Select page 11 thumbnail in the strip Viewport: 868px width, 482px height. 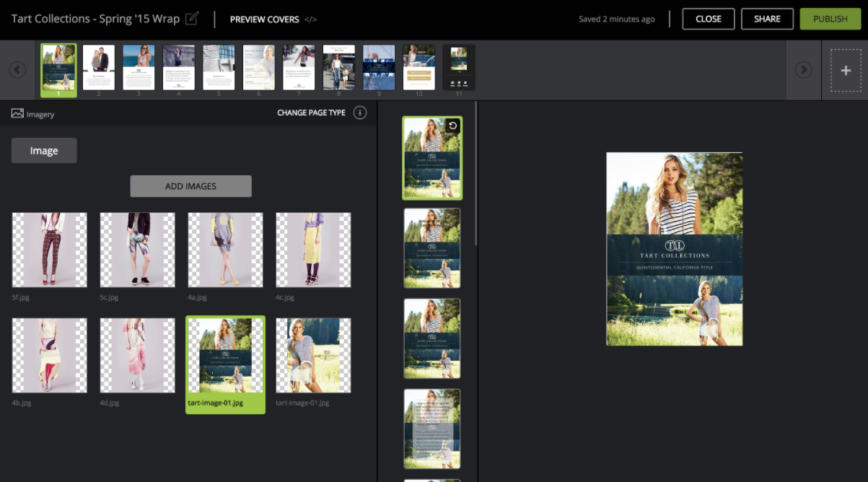point(459,68)
